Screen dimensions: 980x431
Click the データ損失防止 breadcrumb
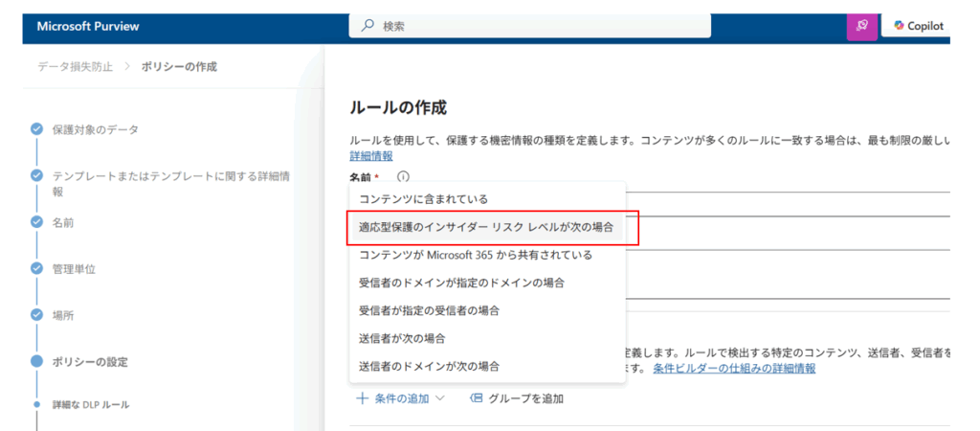[76, 66]
